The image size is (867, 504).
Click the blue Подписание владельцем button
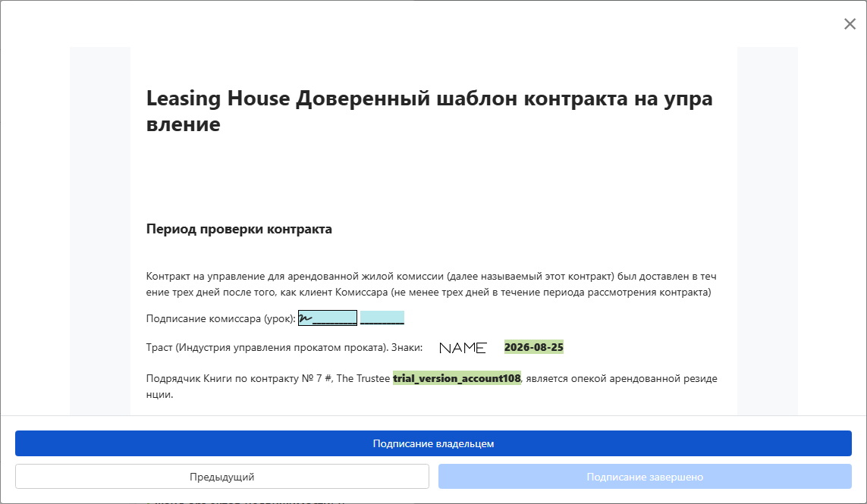tap(433, 443)
